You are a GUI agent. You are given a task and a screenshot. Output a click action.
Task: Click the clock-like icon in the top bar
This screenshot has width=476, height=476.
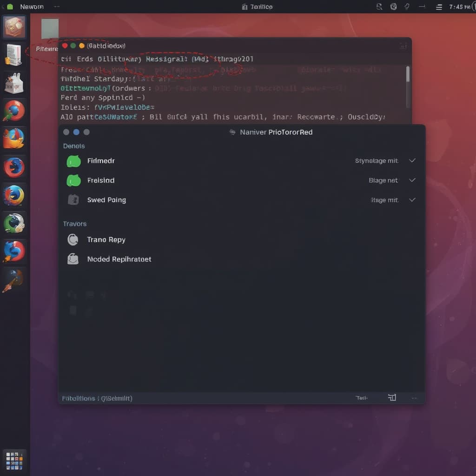point(393,7)
